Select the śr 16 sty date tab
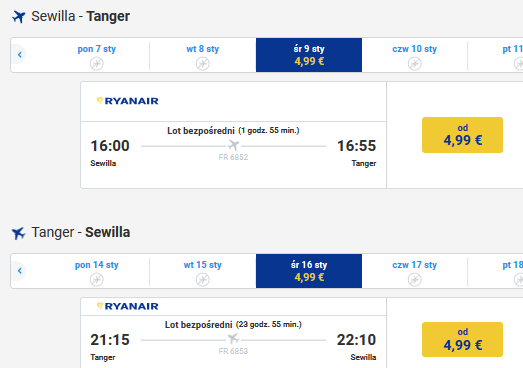This screenshot has height=368, width=523. tap(309, 271)
